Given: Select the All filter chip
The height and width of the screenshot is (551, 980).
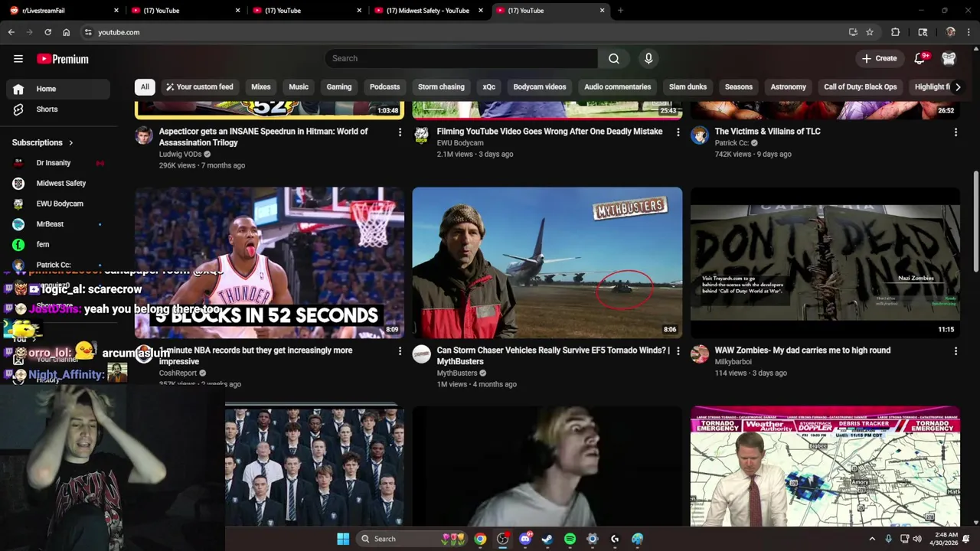Looking at the screenshot, I should tap(145, 86).
